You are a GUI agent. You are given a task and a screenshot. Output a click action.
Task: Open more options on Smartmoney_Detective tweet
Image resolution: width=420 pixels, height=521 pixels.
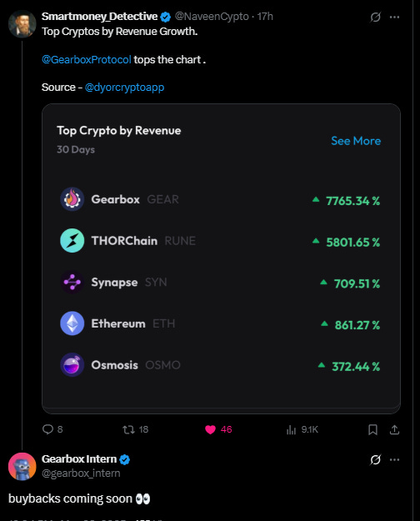(x=394, y=17)
